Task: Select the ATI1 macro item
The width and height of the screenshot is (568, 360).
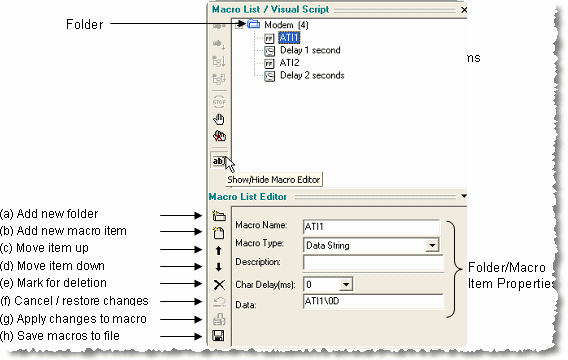Action: point(289,38)
